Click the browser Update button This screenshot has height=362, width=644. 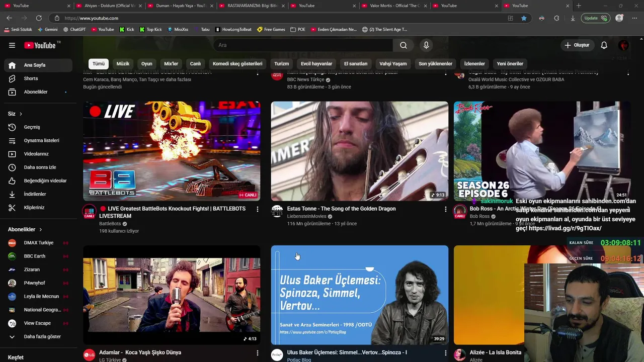tap(596, 18)
